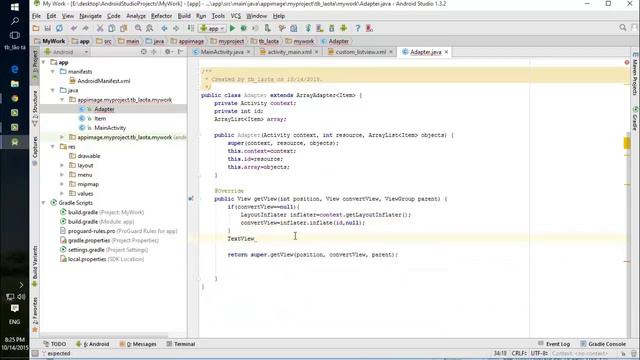This screenshot has width=640, height=360.
Task: Toggle the Structure side tool window
Action: (x=35, y=108)
